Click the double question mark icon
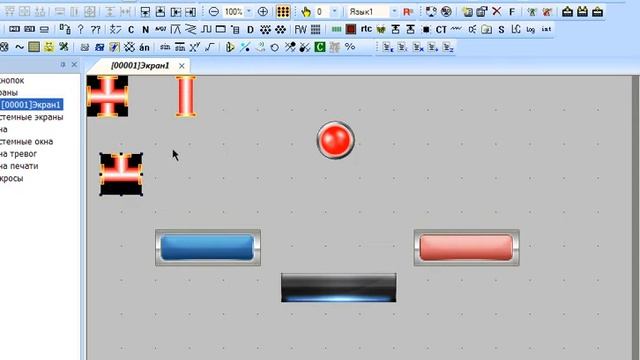The width and height of the screenshot is (640, 360). pos(96,29)
